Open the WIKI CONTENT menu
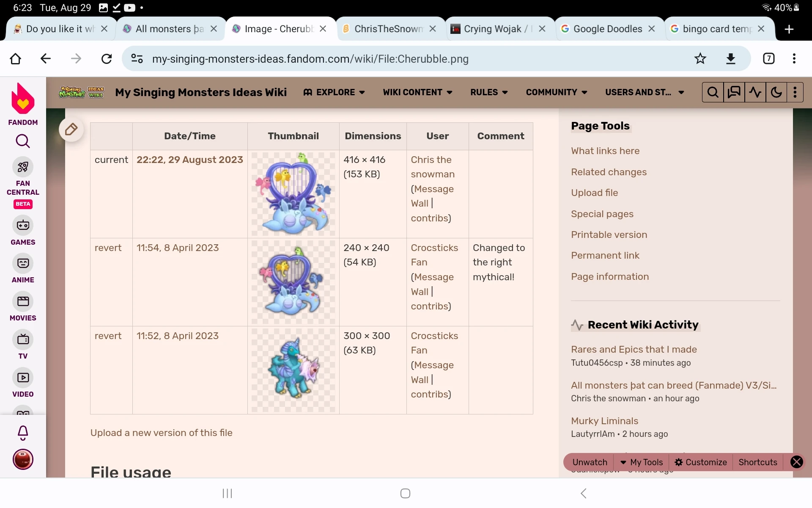The image size is (812, 508). click(x=417, y=92)
